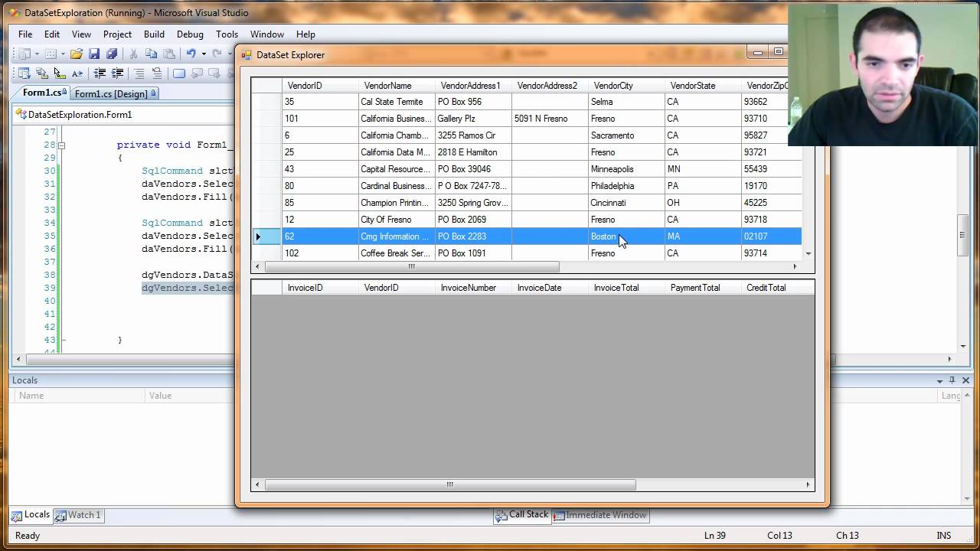The width and height of the screenshot is (980, 551).
Task: Go to the previous bookmark
Action: point(197,73)
